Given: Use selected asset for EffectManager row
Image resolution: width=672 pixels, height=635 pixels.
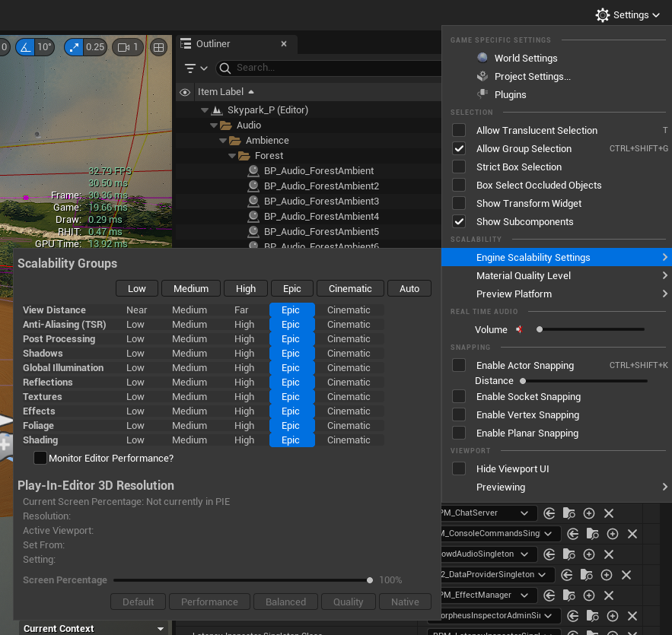Looking at the screenshot, I should coord(549,595).
